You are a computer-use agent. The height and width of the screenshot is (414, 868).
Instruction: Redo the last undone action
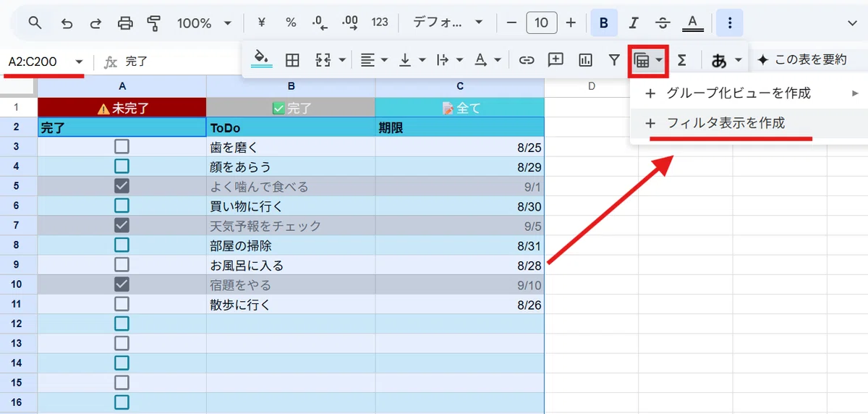(96, 23)
